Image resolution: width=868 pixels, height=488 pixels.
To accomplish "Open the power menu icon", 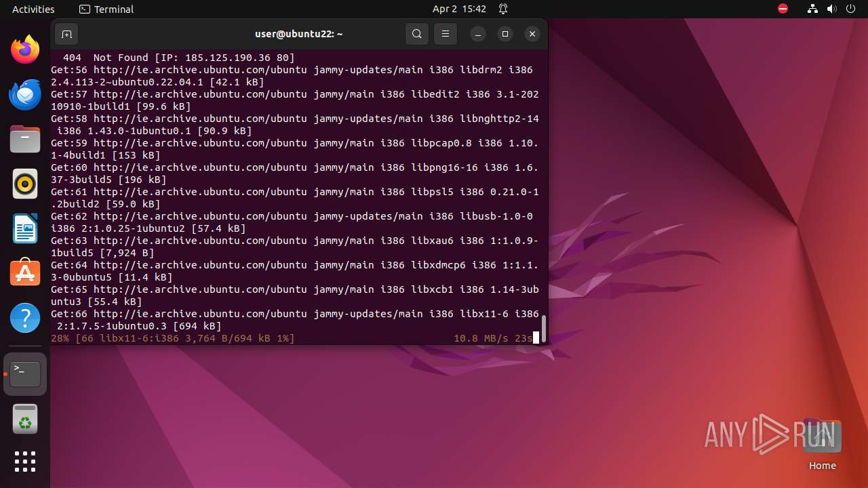I will pos(851,9).
